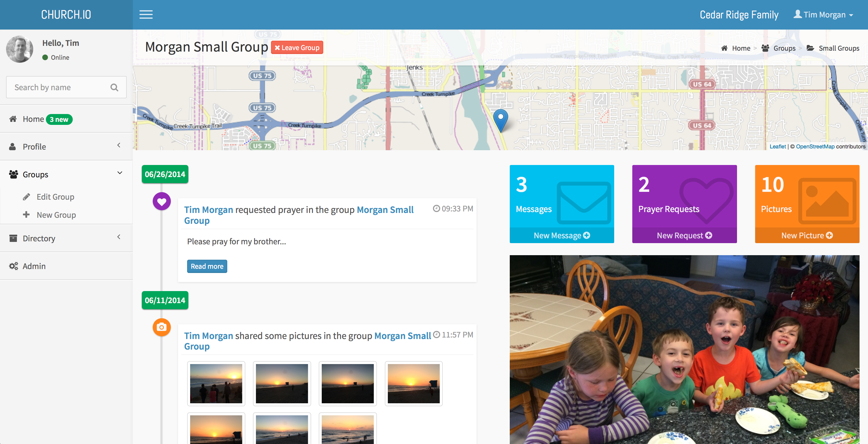The image size is (868, 444).
Task: Click the orange camera timeline icon
Action: tap(162, 327)
